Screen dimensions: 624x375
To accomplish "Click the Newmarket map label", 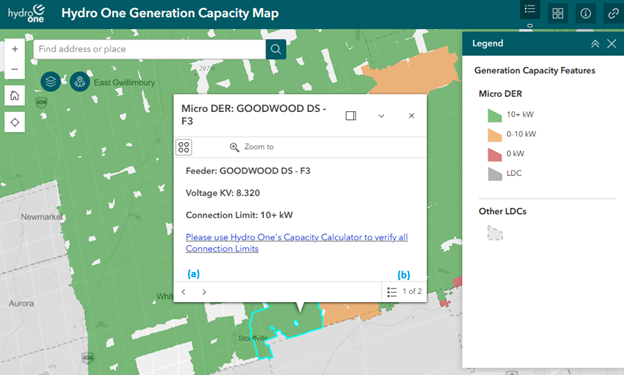I will (x=42, y=217).
